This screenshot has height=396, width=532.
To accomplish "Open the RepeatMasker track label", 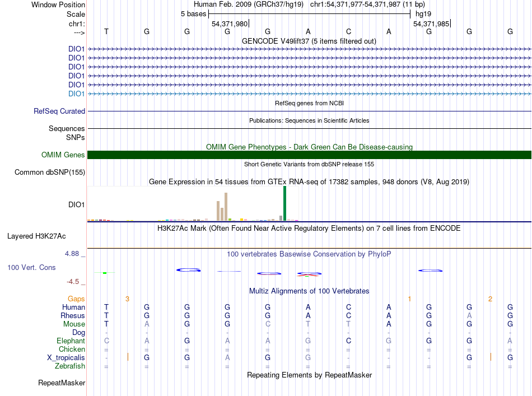I will [62, 383].
